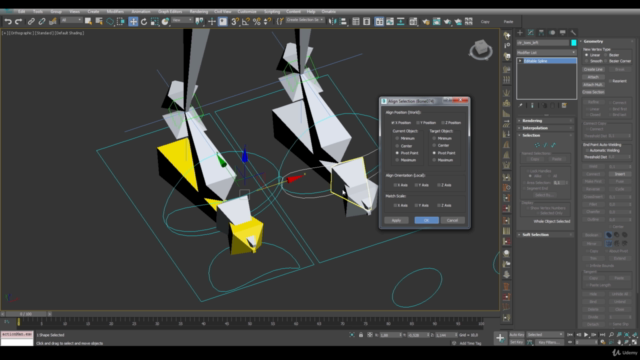Toggle the Z Position checkbox in Align dialog
This screenshot has width=640, height=360.
pos(443,122)
